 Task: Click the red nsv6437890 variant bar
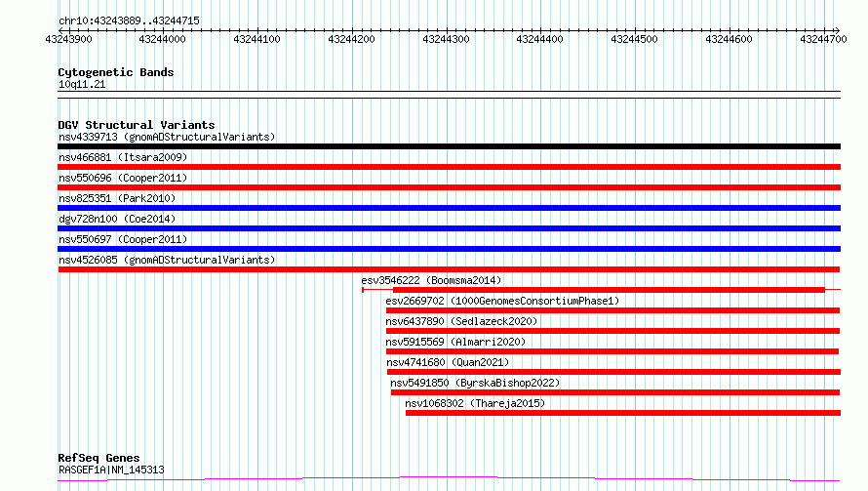[612, 331]
